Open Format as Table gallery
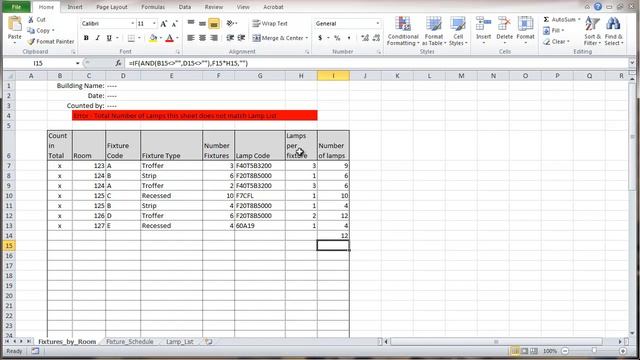The image size is (640, 360). (433, 31)
